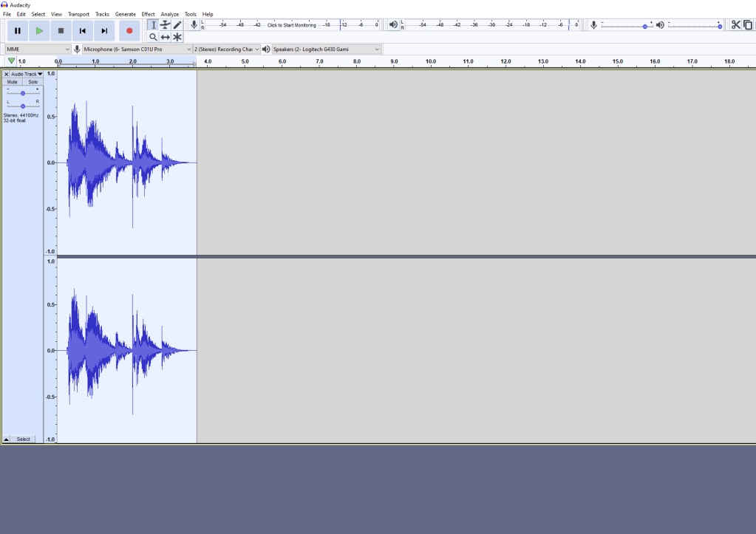
Task: Pick the Time Shift tool
Action: 166,37
